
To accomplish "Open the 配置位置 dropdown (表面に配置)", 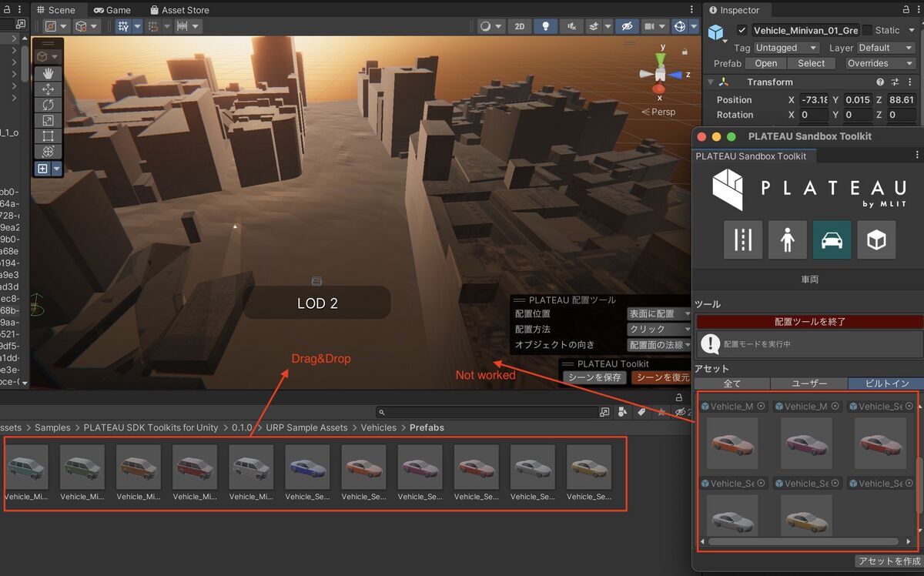I will [659, 314].
